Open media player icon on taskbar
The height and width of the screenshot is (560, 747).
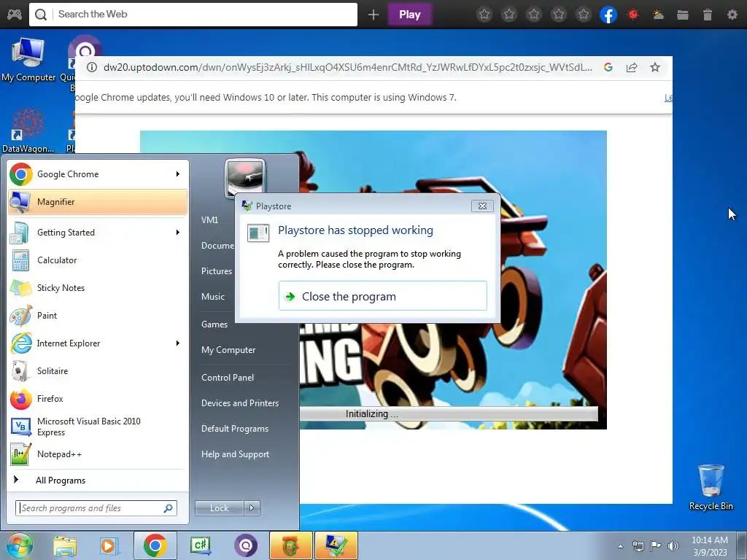click(108, 545)
